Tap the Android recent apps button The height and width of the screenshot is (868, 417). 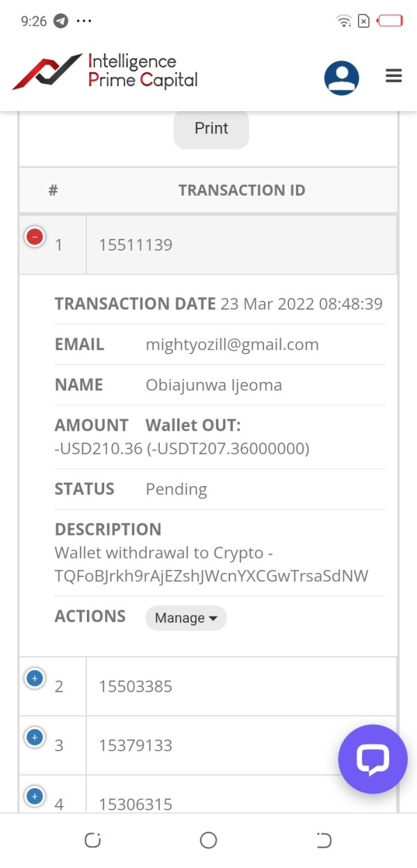click(92, 840)
